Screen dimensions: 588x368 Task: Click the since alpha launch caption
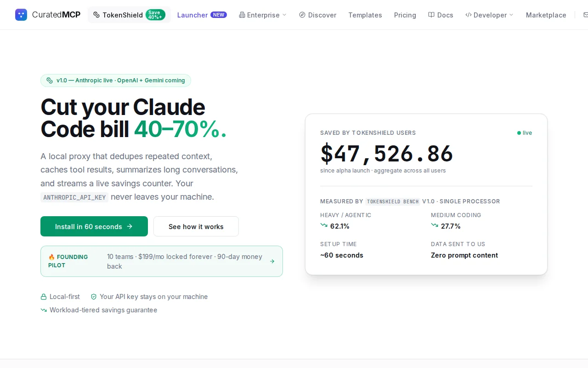click(383, 171)
